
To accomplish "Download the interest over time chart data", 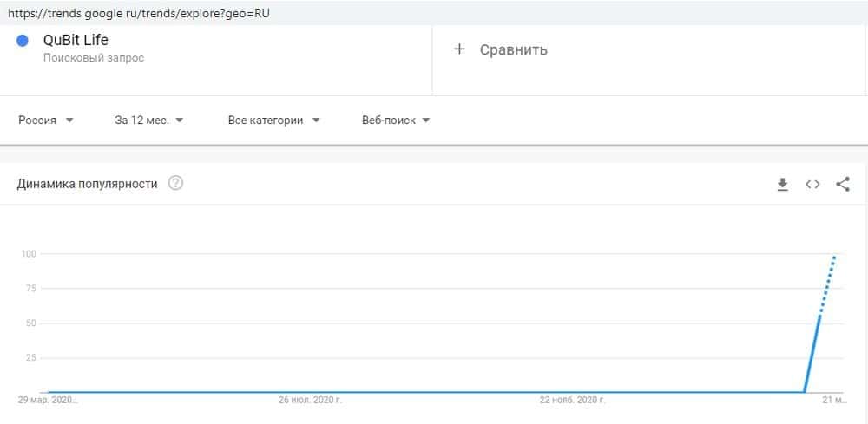I will pyautogui.click(x=782, y=185).
